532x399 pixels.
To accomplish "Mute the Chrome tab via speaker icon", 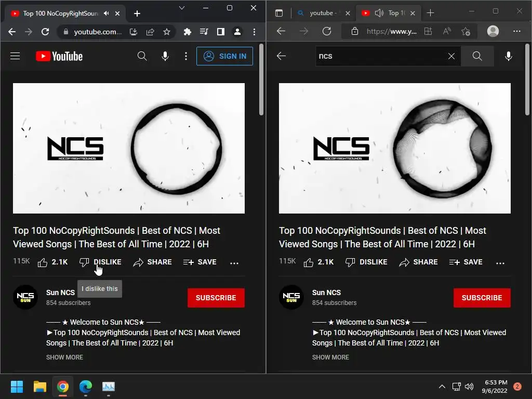I will click(x=107, y=13).
